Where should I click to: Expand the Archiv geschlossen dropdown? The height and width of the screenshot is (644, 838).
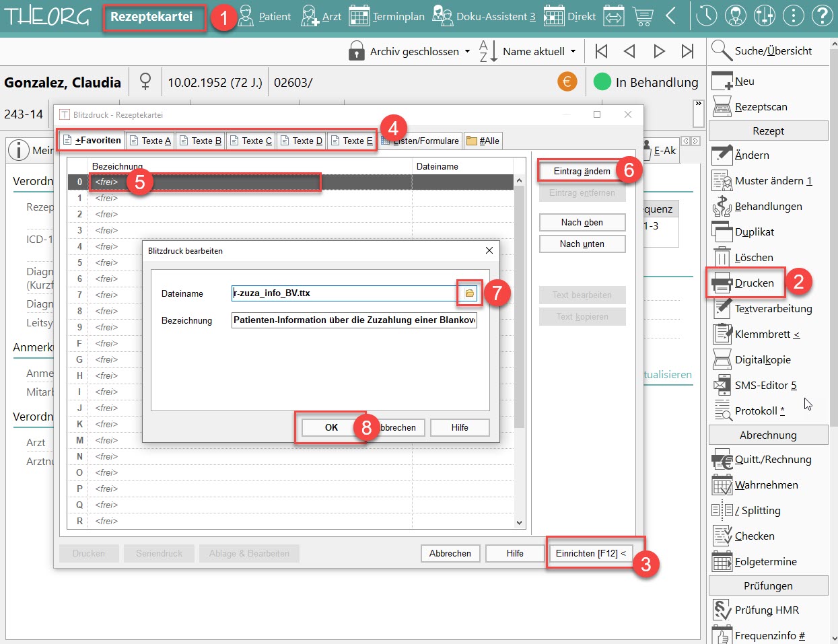pos(409,51)
